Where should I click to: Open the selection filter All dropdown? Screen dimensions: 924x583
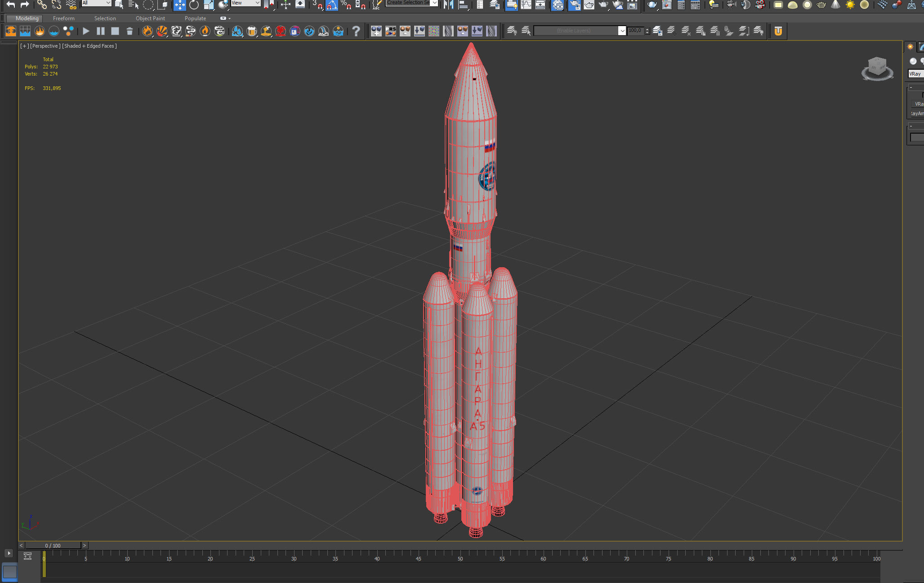tap(96, 3)
